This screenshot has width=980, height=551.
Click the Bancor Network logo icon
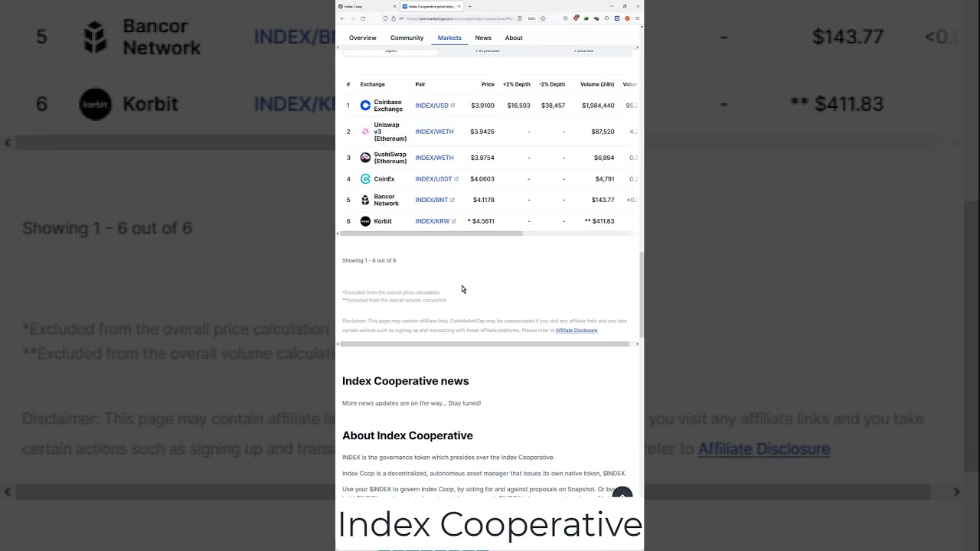pos(365,200)
